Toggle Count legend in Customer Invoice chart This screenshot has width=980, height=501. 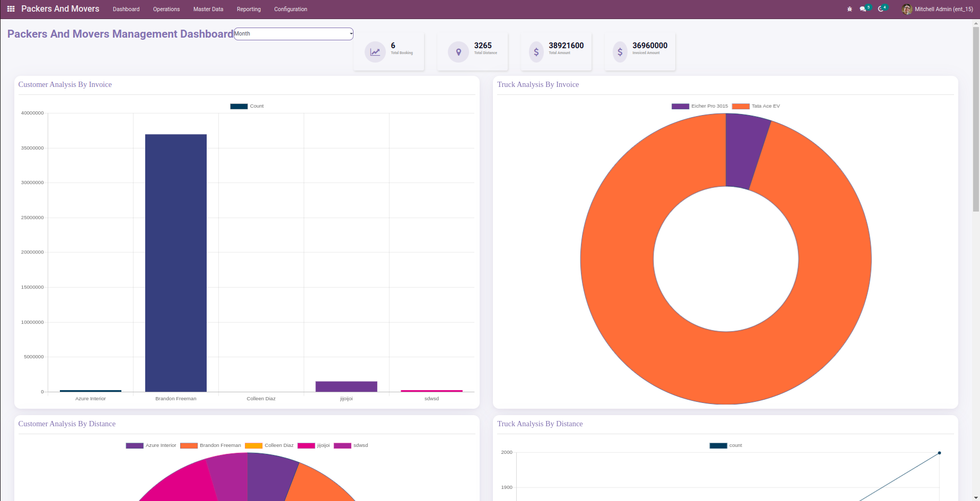[247, 106]
